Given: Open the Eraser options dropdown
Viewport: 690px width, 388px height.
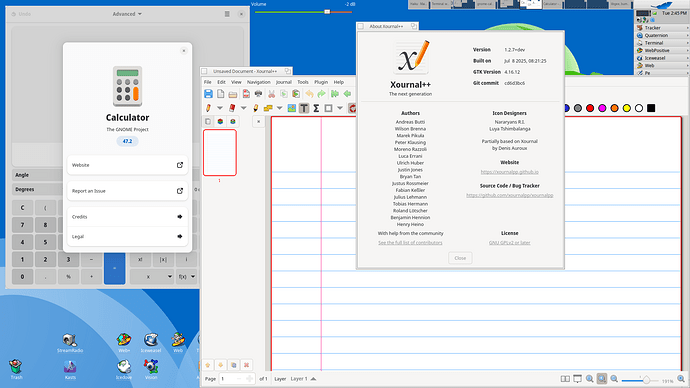Looking at the screenshot, I should [243, 108].
